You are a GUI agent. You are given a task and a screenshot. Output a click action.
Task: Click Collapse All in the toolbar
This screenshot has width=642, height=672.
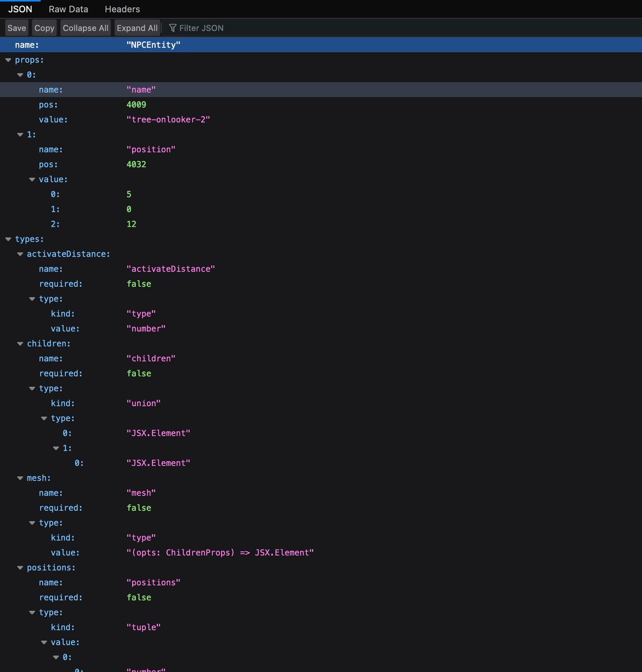coord(86,28)
